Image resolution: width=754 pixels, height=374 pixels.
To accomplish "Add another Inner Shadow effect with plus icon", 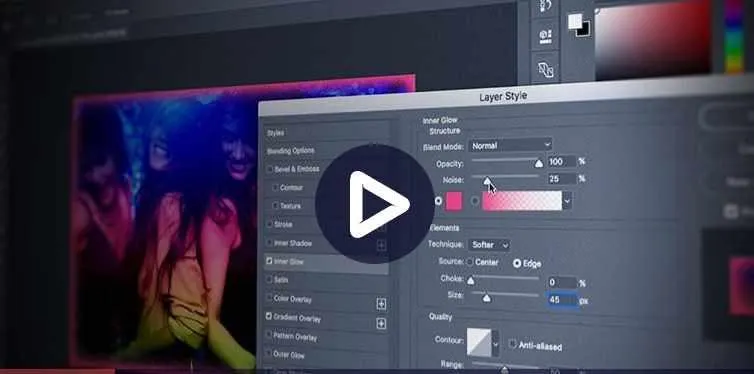I will pyautogui.click(x=381, y=246).
